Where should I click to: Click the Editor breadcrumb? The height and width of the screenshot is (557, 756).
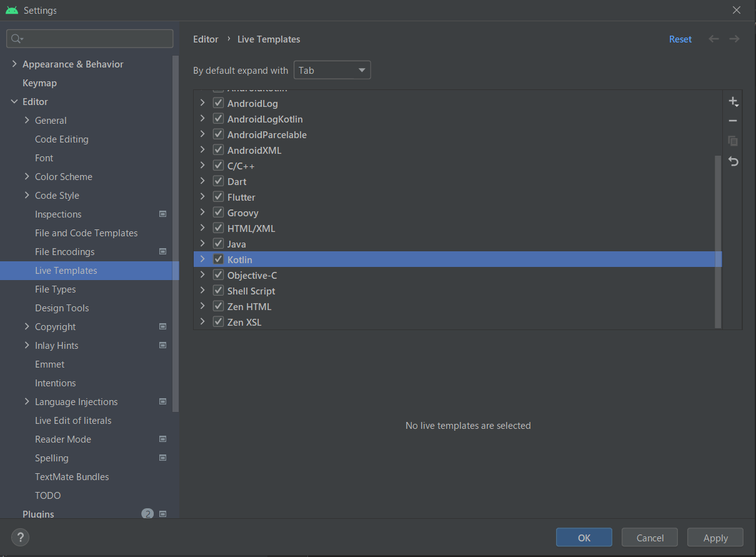(x=206, y=39)
